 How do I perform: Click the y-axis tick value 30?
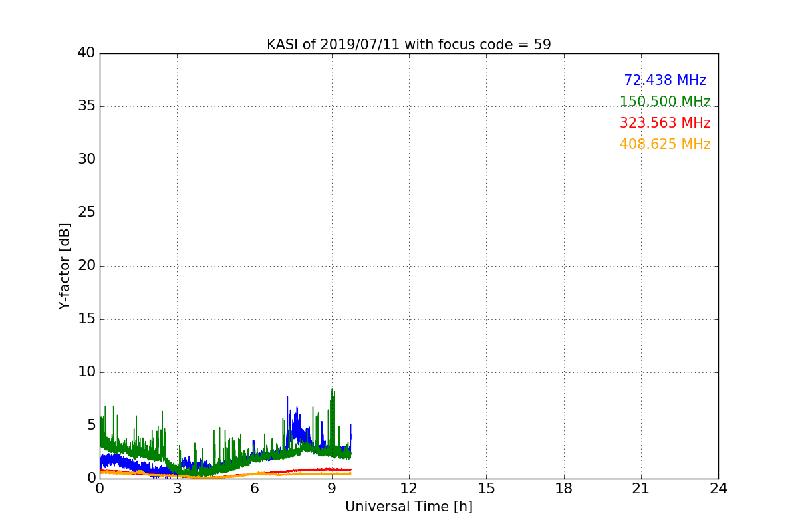86,160
